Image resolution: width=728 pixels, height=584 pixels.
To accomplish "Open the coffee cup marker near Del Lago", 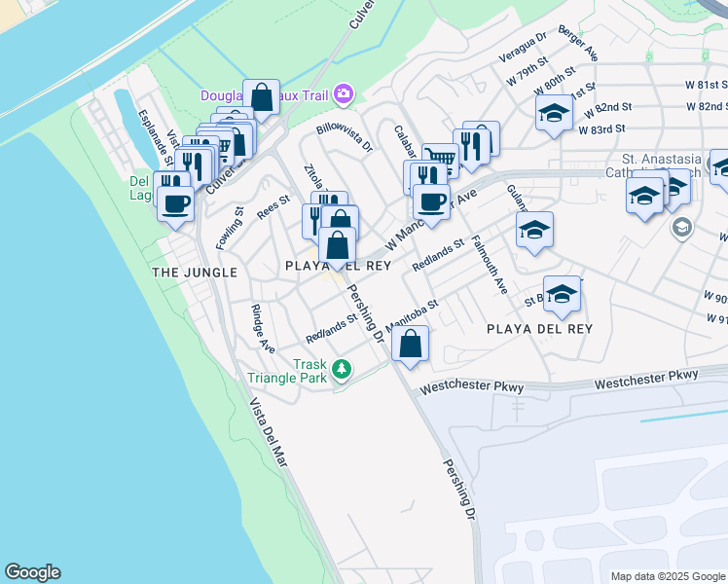I will tap(175, 204).
